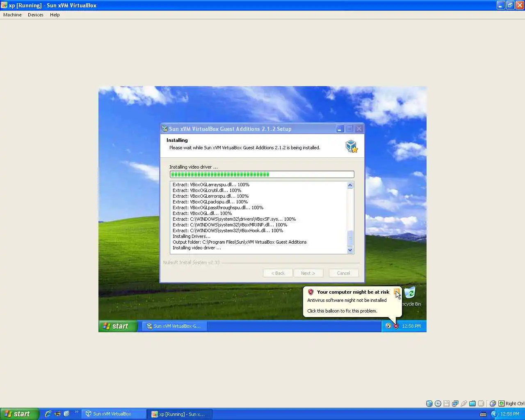Screen dimensions: 525x420
Task: Click the green keyboard capture arrow icon
Action: (501, 404)
